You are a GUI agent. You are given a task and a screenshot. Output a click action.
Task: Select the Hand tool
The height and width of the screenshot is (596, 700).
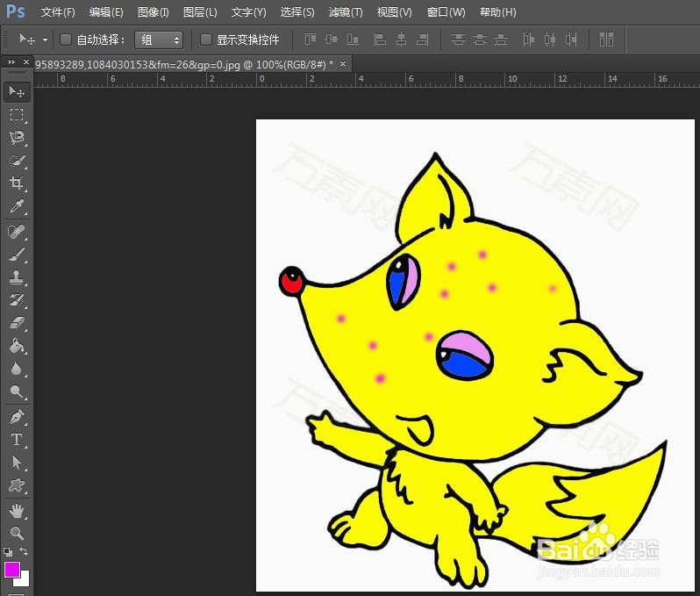[17, 511]
